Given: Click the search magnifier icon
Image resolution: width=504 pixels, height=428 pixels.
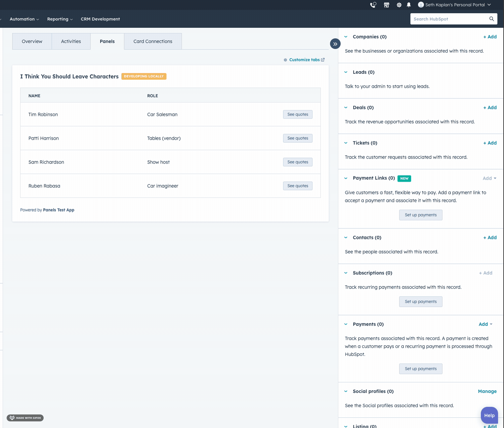Looking at the screenshot, I should tap(491, 19).
